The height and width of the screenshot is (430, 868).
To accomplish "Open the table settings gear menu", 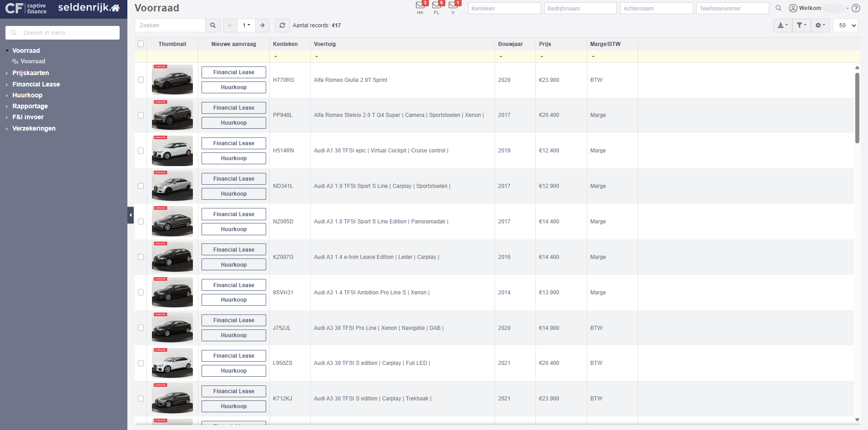I will [820, 25].
